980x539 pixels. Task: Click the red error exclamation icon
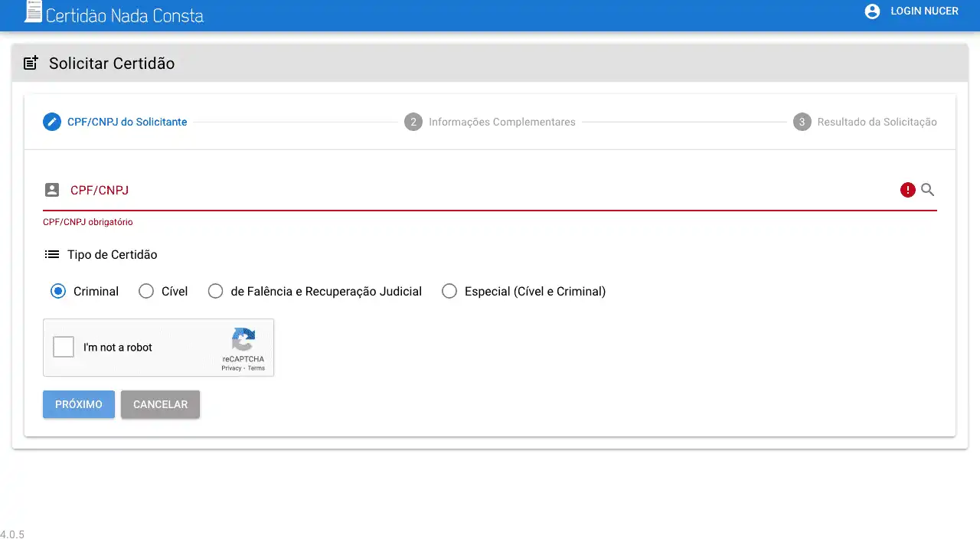pos(907,190)
